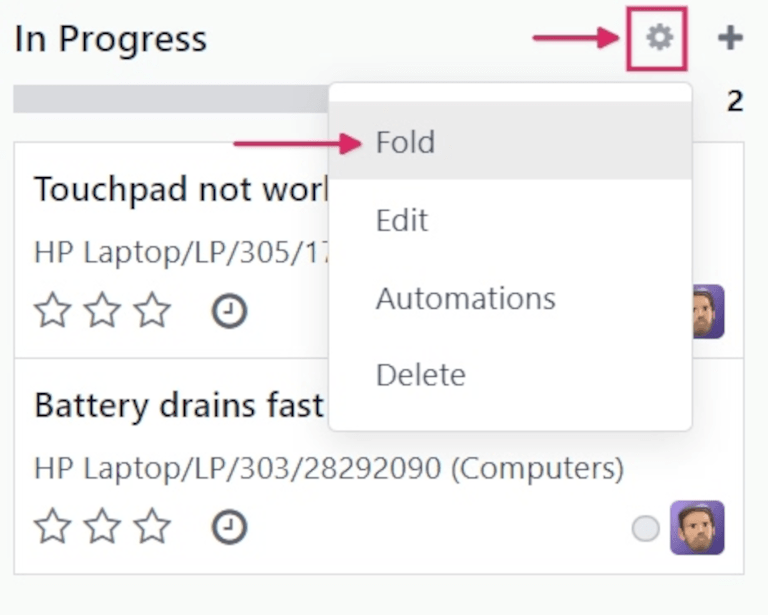The image size is (768, 615).
Task: Click Delete in the column menu
Action: (x=420, y=375)
